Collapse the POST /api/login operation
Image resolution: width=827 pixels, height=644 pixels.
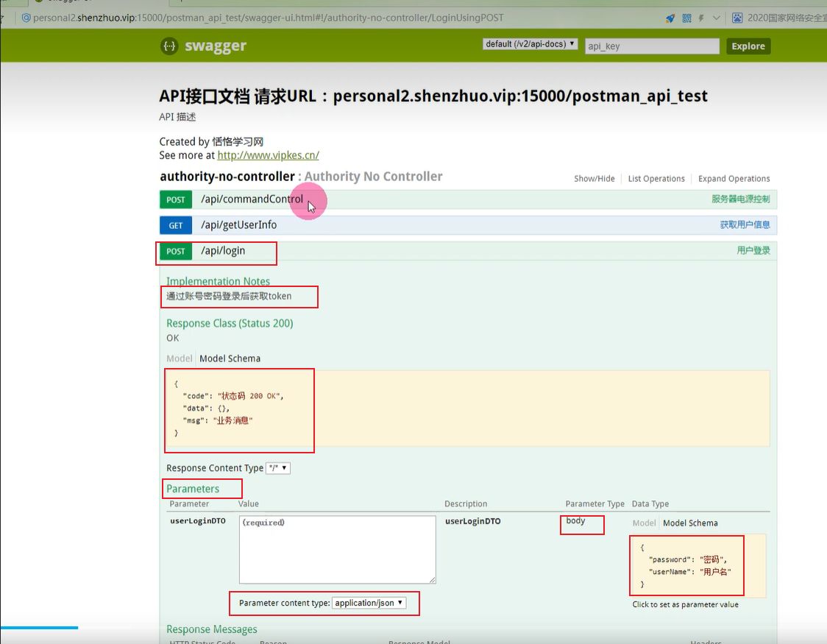223,251
